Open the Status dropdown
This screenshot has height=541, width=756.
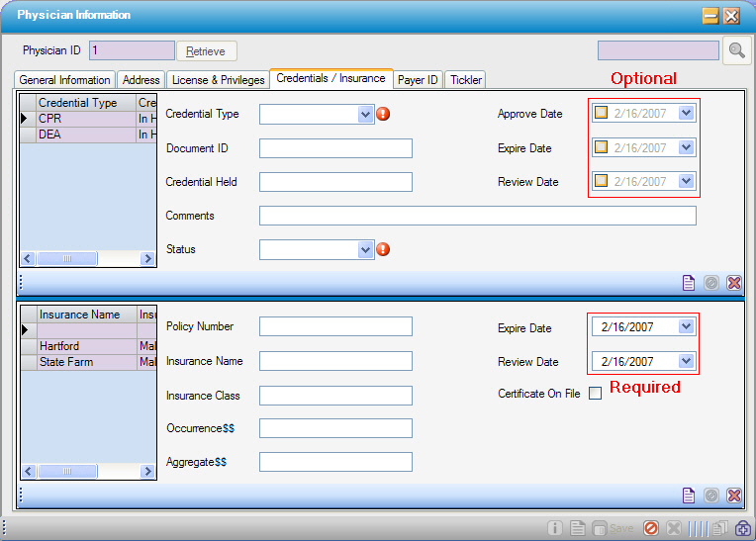click(x=365, y=249)
